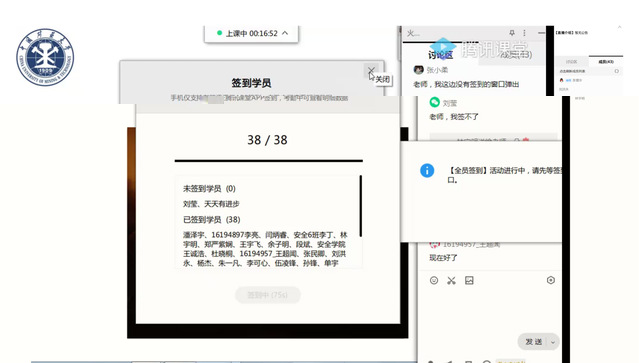639x363 pixels.
Task: Click the 【全员签到】活动进行中 notification text
Action: [x=505, y=174]
